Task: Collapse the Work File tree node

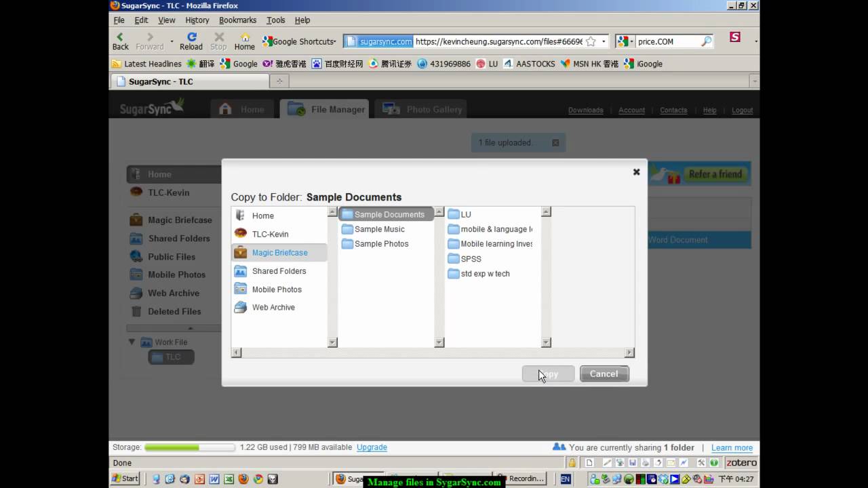Action: pyautogui.click(x=132, y=342)
